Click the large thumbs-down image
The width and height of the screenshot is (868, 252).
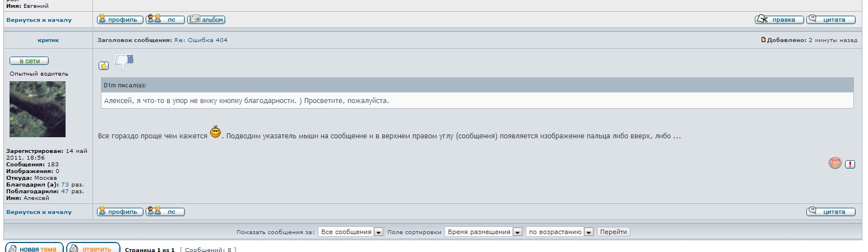124,62
